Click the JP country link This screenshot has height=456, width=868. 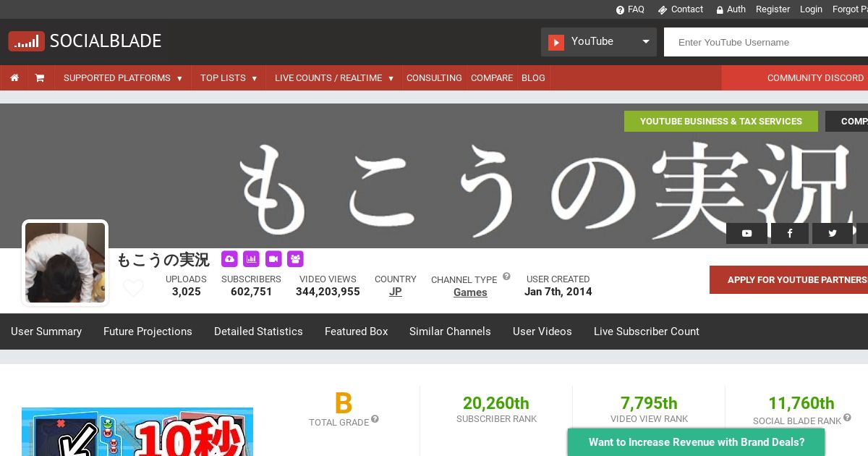396,292
